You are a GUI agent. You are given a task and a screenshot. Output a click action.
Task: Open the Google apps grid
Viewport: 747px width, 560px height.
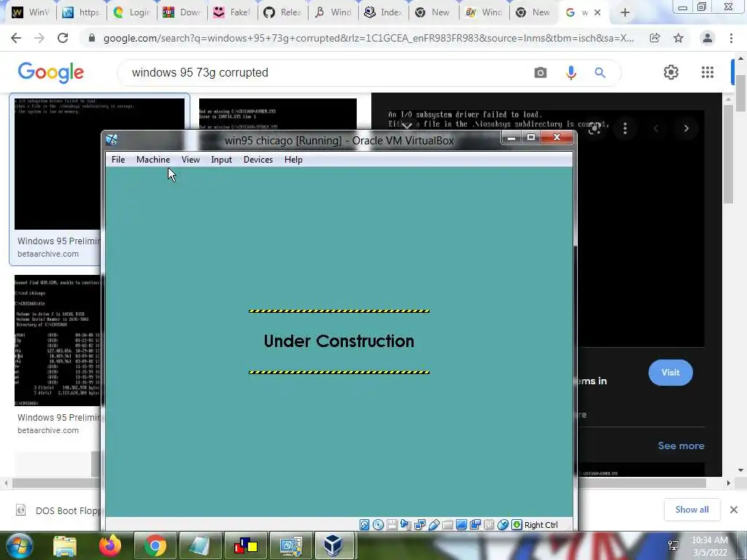click(x=708, y=72)
